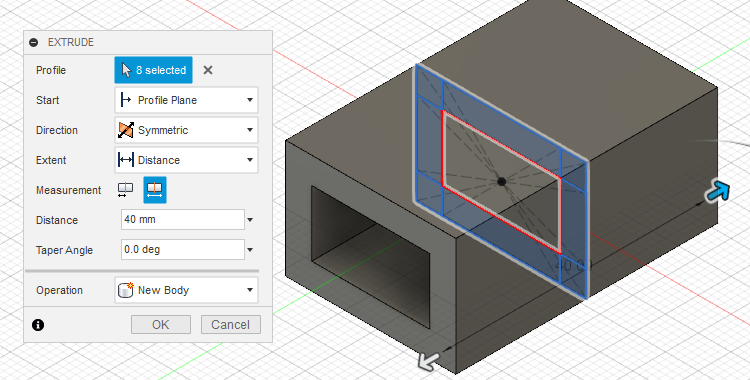The image size is (750, 380).
Task: Select the half-length measurement option
Action: pyautogui.click(x=125, y=190)
